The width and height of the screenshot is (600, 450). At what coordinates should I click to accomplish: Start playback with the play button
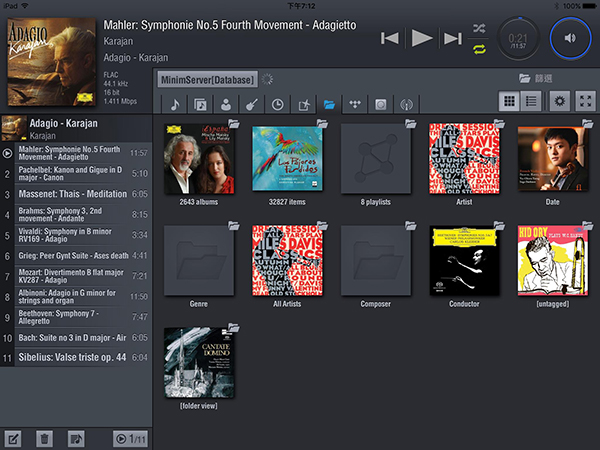422,38
